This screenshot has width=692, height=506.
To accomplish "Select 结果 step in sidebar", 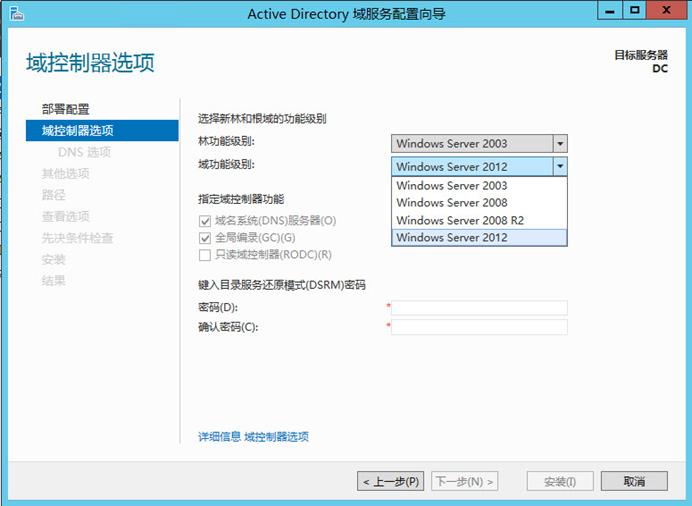I will pos(53,281).
